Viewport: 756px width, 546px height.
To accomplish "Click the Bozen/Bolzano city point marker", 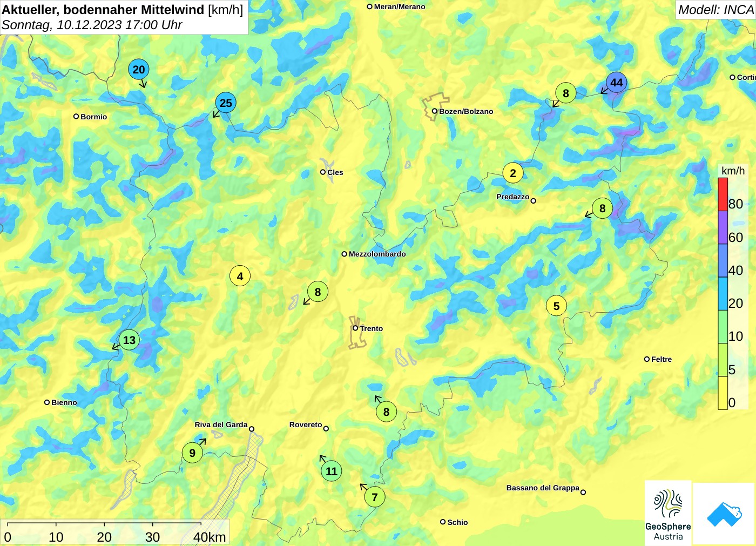I will click(434, 111).
